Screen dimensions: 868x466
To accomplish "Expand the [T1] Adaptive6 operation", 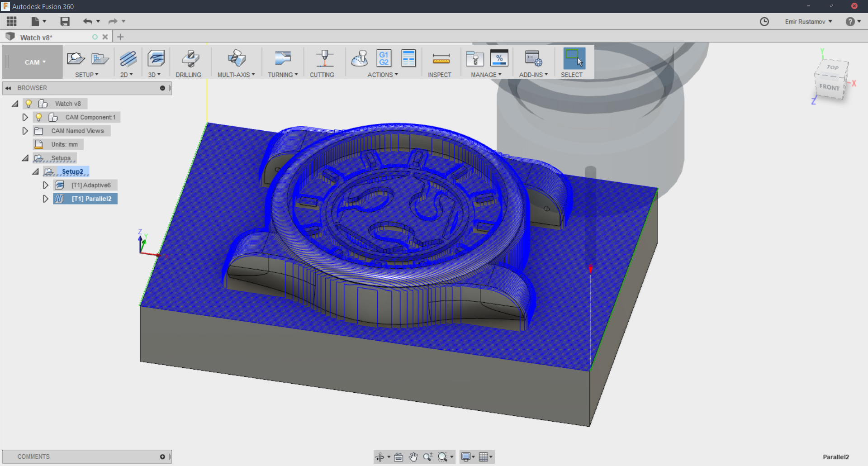I will coord(45,185).
